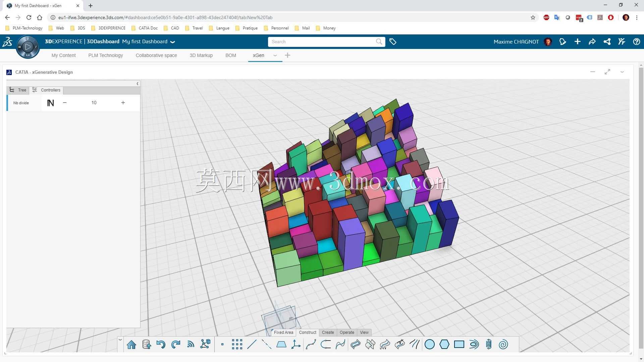This screenshot has height=362, width=644.
Task: Undo the last action
Action: (x=161, y=344)
